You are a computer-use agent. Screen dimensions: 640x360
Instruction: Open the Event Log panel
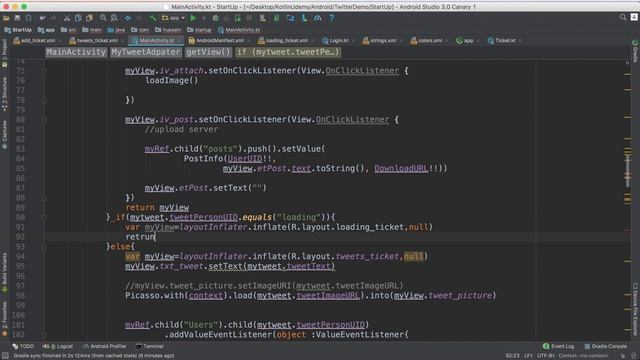[558, 346]
